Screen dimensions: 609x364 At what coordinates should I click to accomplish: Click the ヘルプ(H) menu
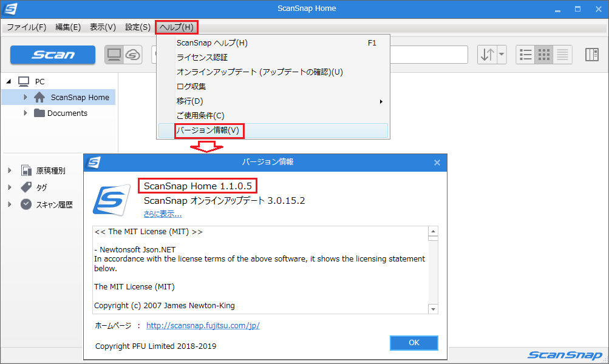point(177,27)
